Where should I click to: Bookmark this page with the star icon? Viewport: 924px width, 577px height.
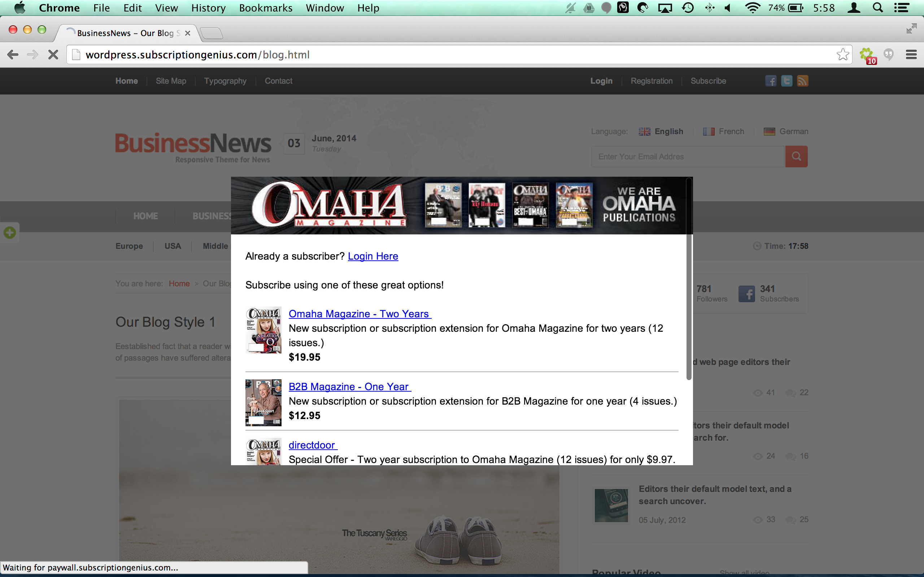point(843,54)
